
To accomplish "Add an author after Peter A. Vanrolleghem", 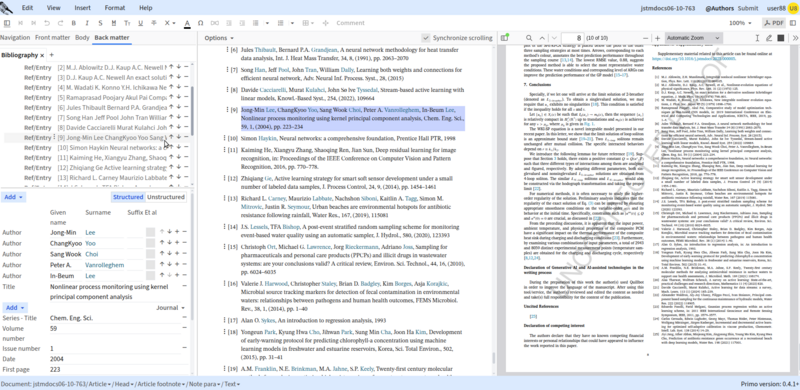I will point(177,264).
